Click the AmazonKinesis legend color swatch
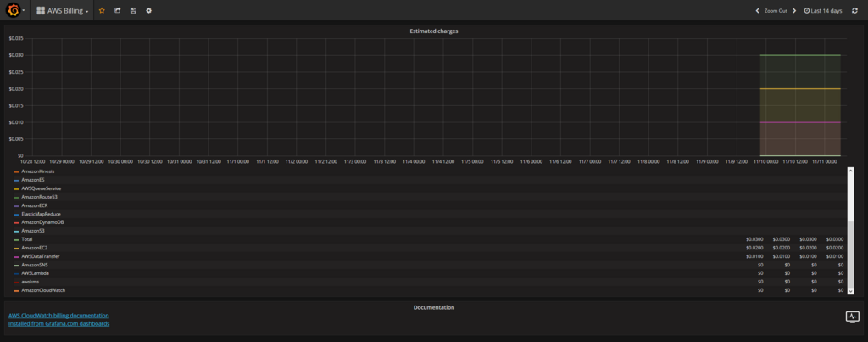Image resolution: width=868 pixels, height=342 pixels. point(17,171)
